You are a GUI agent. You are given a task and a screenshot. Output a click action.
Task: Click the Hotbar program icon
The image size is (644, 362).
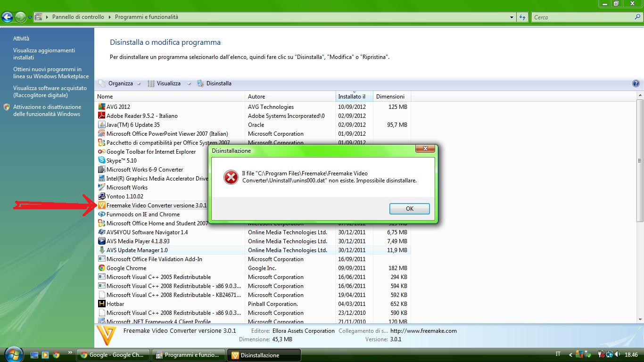point(101,304)
